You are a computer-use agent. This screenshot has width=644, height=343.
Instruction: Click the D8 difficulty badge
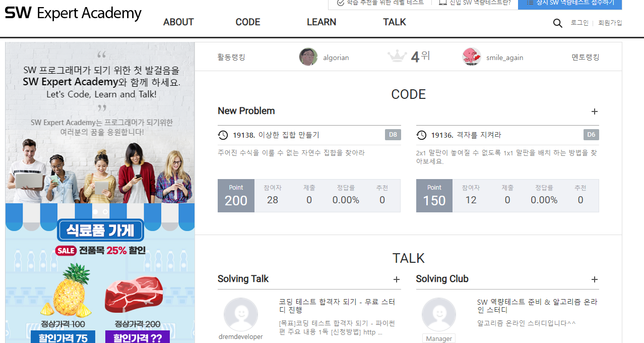(393, 135)
